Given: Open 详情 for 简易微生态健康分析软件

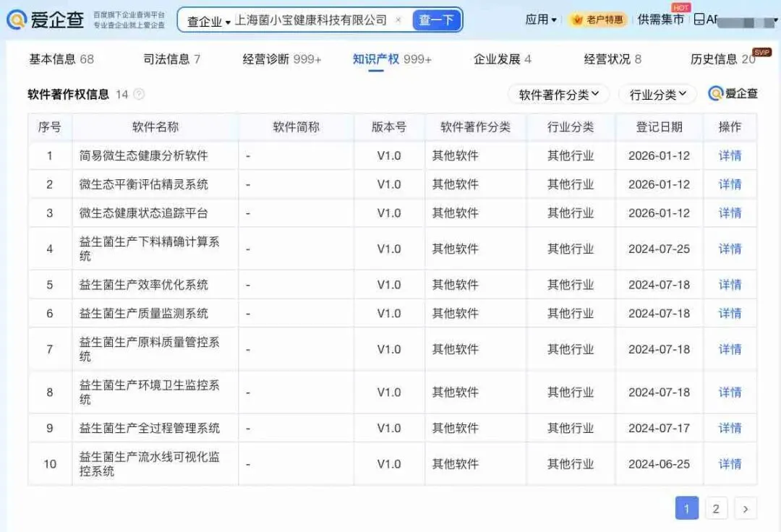Looking at the screenshot, I should point(730,155).
